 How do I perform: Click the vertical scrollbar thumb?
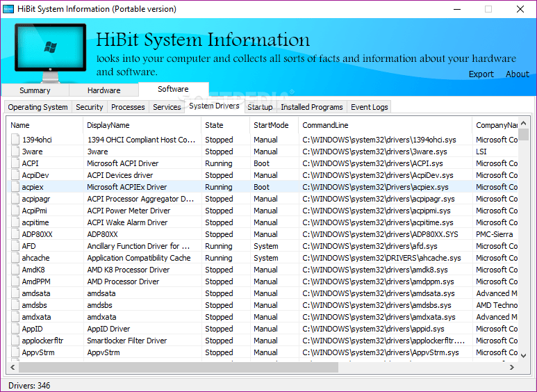point(523,135)
